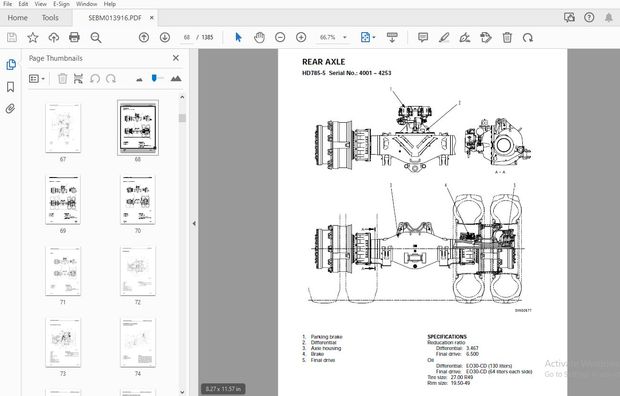Print the document with printer icon

coord(74,38)
